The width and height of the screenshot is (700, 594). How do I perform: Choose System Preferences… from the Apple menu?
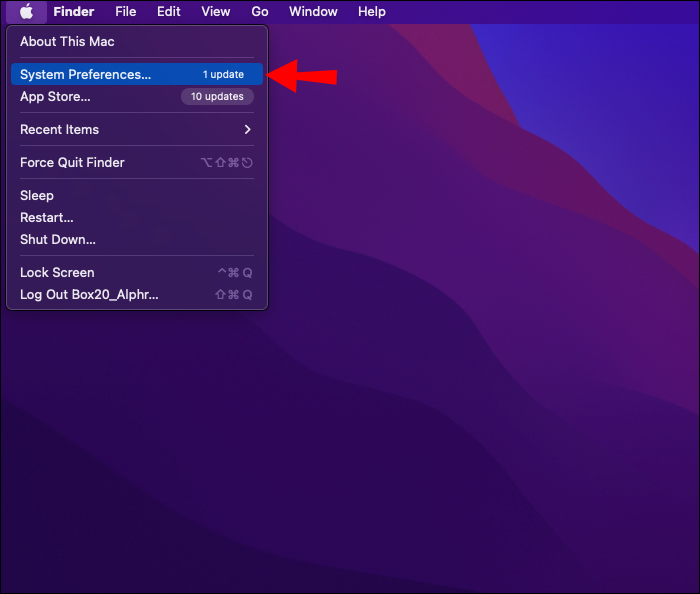tap(137, 74)
